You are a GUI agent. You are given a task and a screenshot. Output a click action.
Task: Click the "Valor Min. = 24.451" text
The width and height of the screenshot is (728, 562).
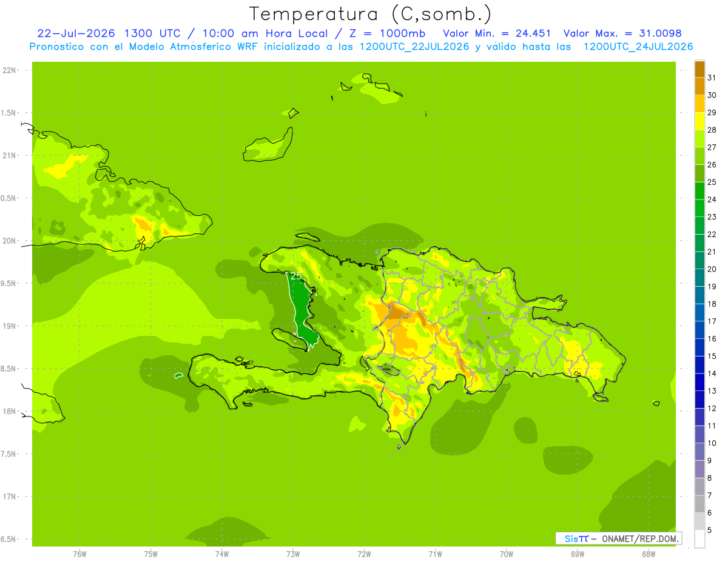coord(497,33)
